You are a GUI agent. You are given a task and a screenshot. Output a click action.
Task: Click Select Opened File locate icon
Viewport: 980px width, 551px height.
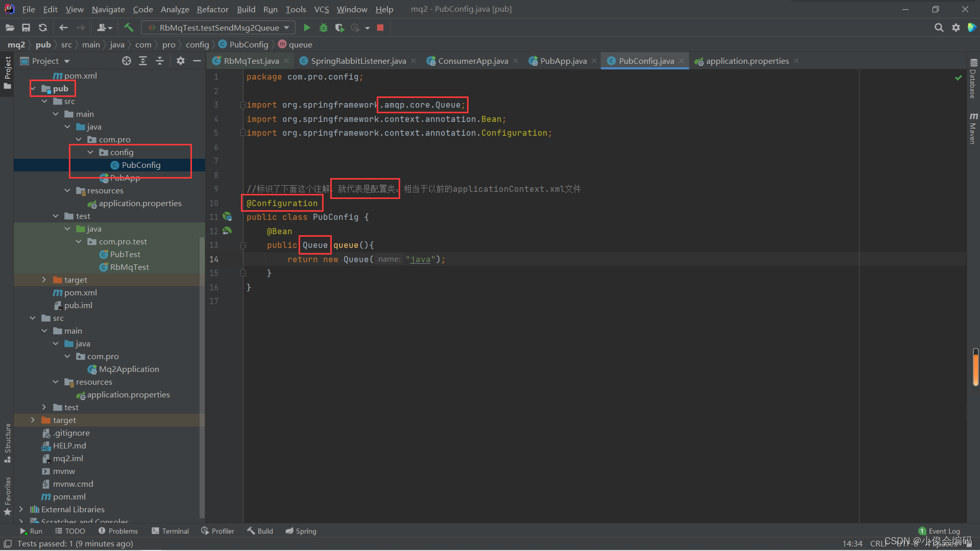click(127, 61)
